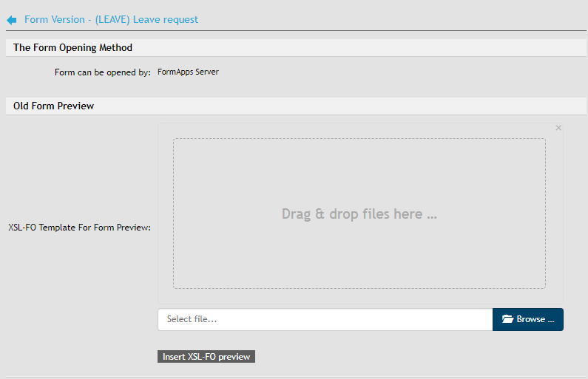This screenshot has height=379, width=588.
Task: Dismiss the file drop zone with X
Action: click(558, 128)
